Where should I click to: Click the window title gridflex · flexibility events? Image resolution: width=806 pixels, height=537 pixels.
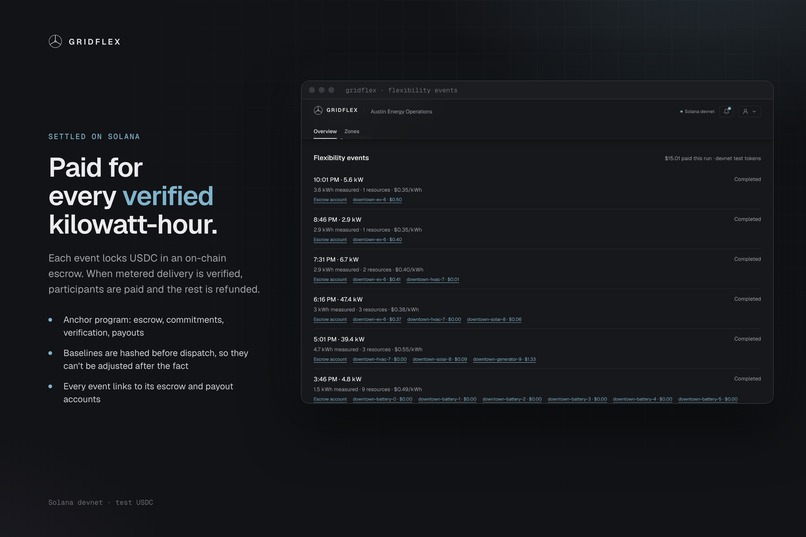tap(401, 90)
